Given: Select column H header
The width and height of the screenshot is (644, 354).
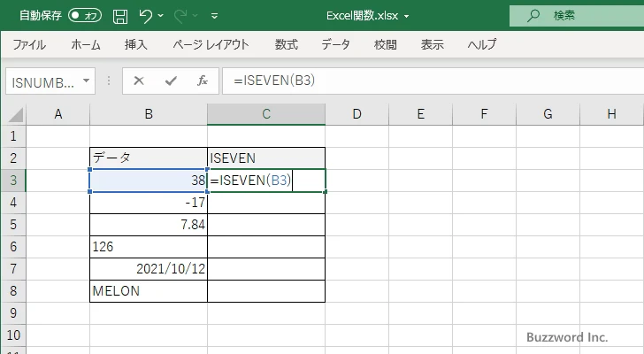Looking at the screenshot, I should pos(611,114).
